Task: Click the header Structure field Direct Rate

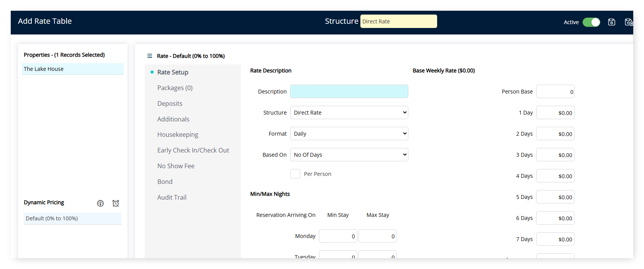Action: [x=399, y=21]
